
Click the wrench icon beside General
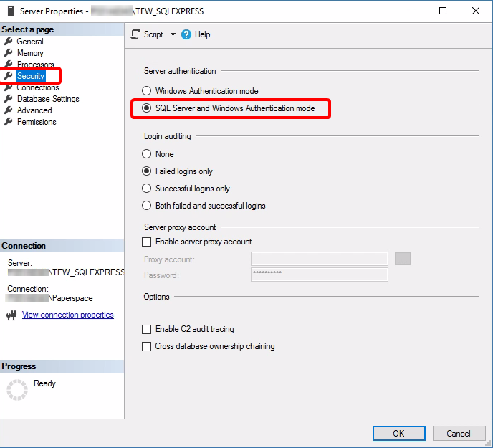pos(9,41)
